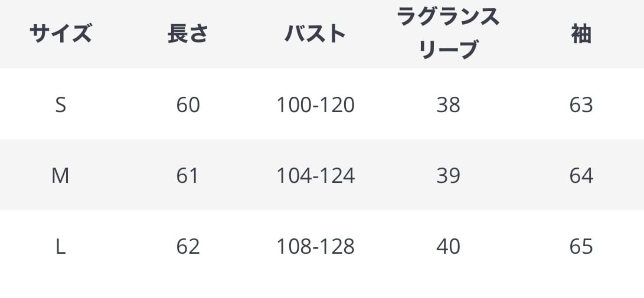The height and width of the screenshot is (298, 644).
Task: Click raglan sleeve value 38
Action: tap(448, 104)
